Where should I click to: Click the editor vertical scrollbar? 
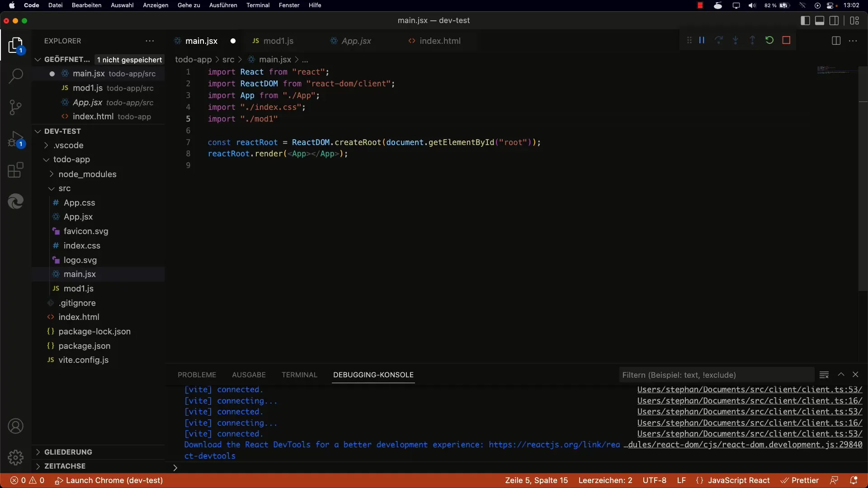pos(863,178)
